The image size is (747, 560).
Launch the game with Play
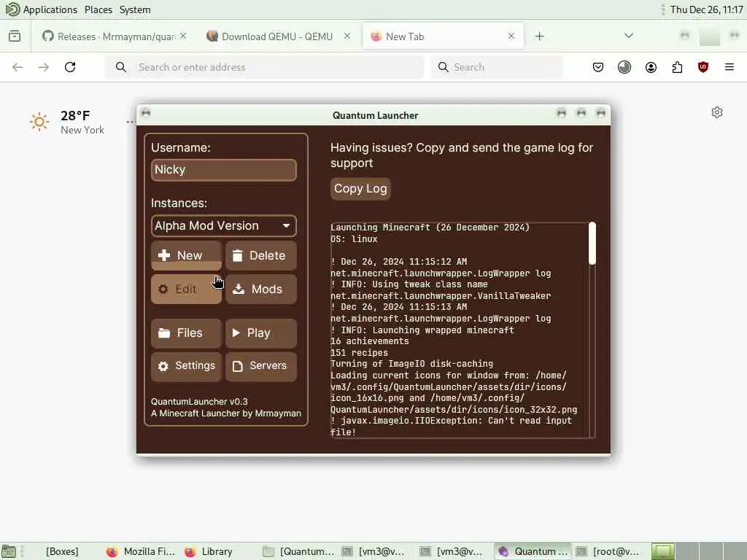point(261,332)
